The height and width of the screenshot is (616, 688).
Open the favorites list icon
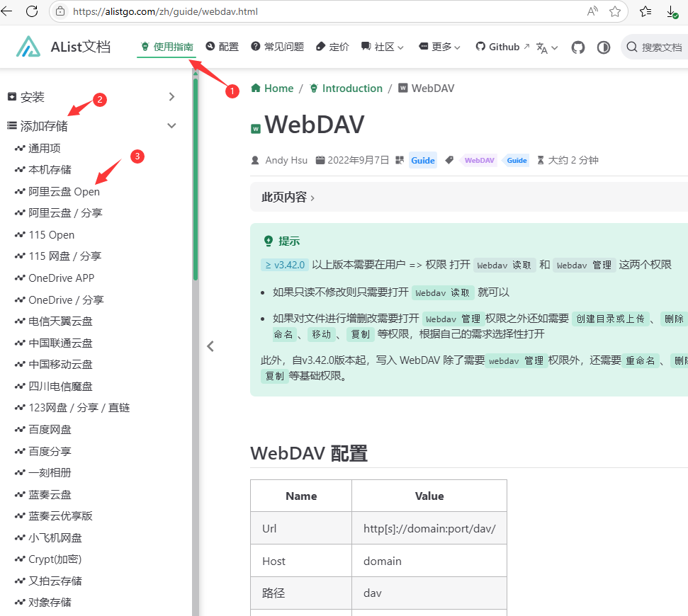pyautogui.click(x=645, y=11)
